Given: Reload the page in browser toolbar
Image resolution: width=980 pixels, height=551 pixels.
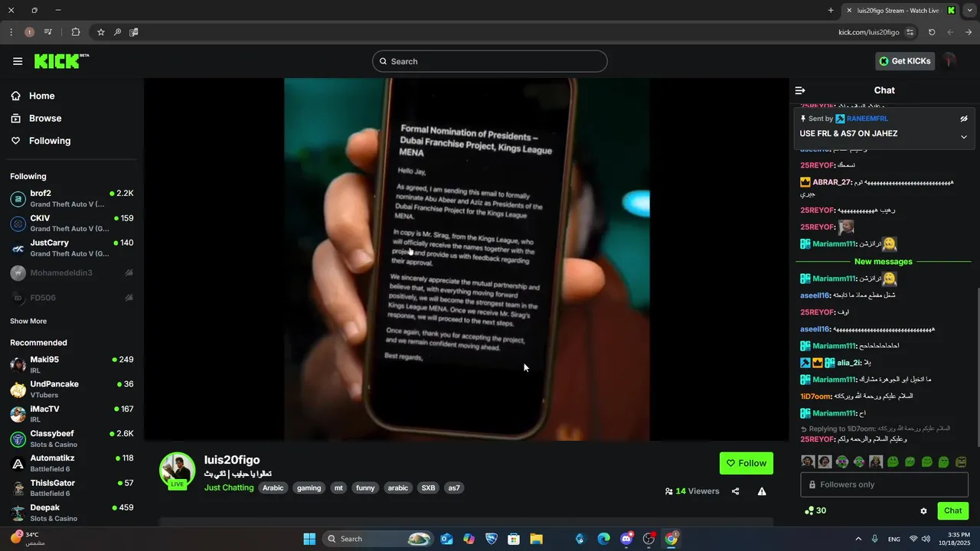Looking at the screenshot, I should point(932,32).
